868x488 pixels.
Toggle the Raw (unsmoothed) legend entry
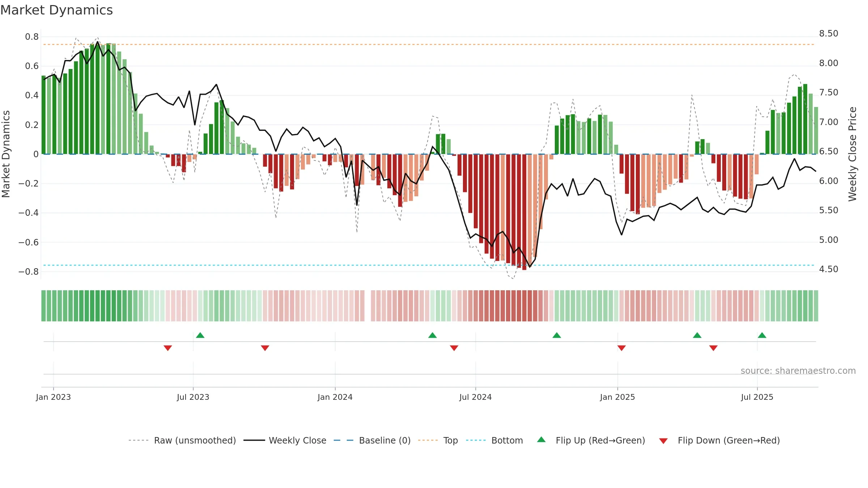[x=182, y=440]
